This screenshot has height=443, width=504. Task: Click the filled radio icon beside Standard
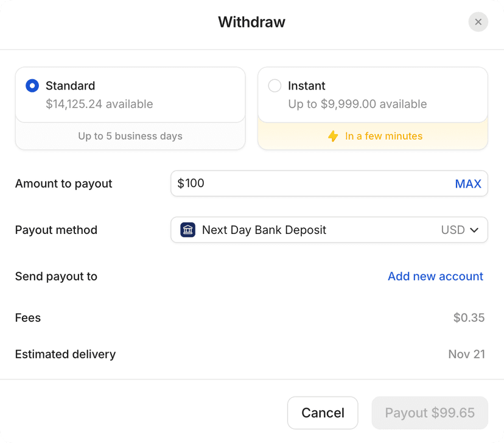click(32, 86)
